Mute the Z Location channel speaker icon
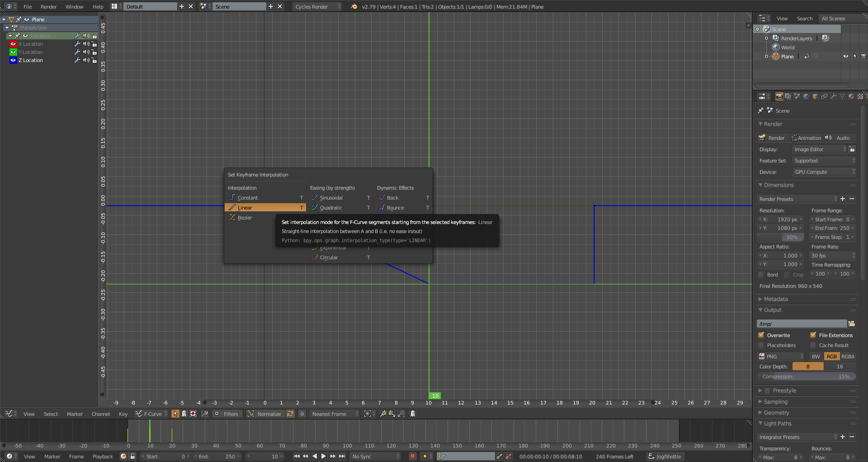This screenshot has width=868, height=462. (x=86, y=60)
